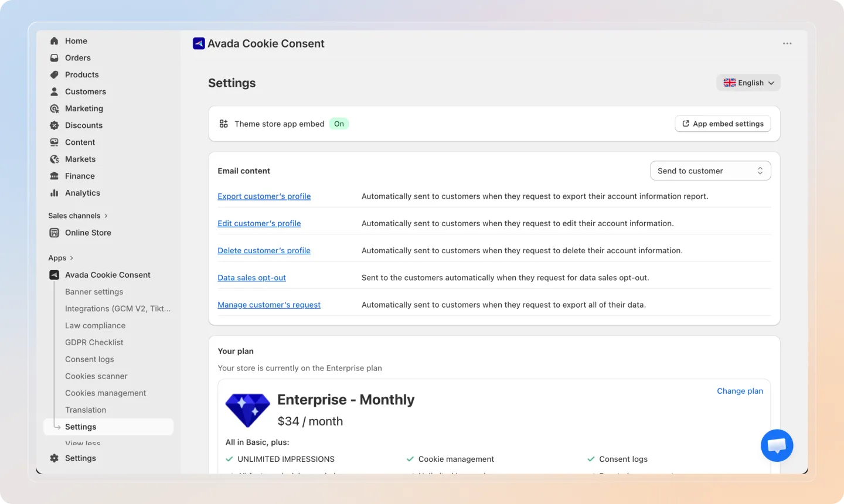Click the Markets globe icon
This screenshot has height=504, width=844.
[x=55, y=159]
